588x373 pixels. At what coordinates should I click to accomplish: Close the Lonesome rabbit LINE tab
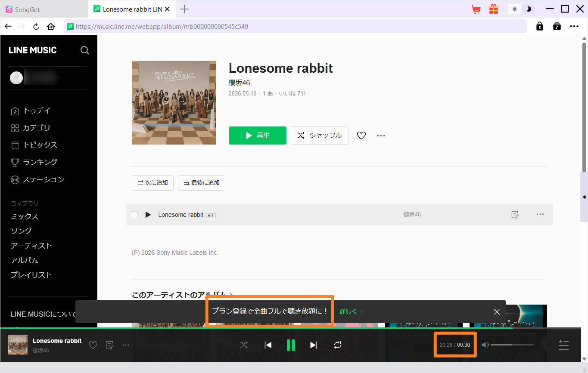tap(167, 9)
